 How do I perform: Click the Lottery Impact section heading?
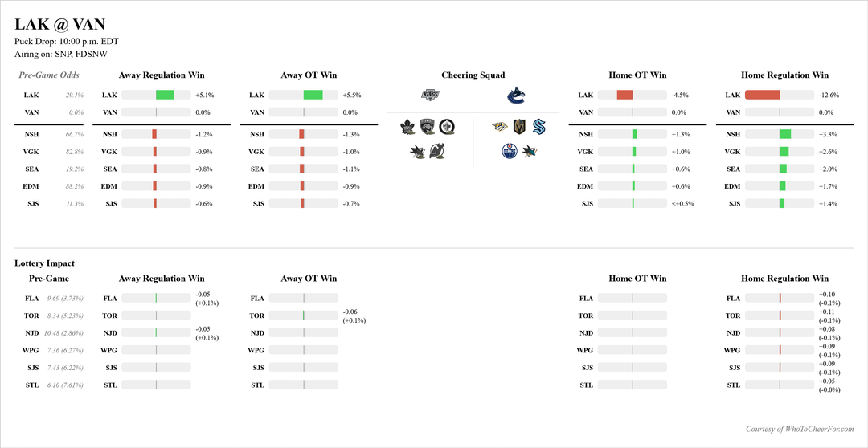pos(44,263)
